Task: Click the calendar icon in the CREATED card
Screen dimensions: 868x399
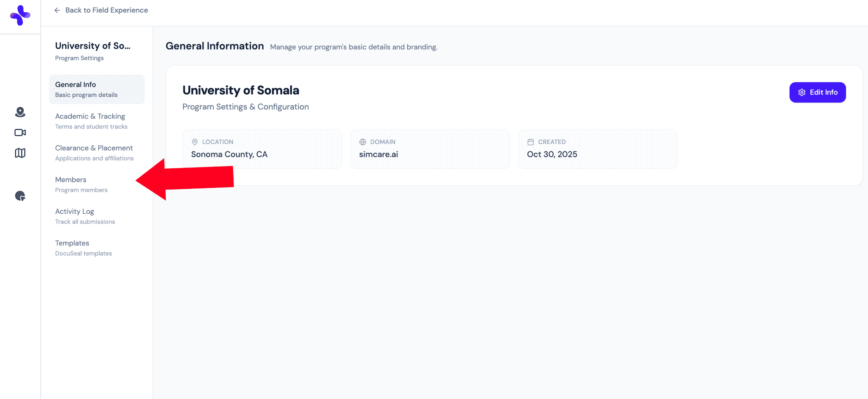Action: pos(530,142)
